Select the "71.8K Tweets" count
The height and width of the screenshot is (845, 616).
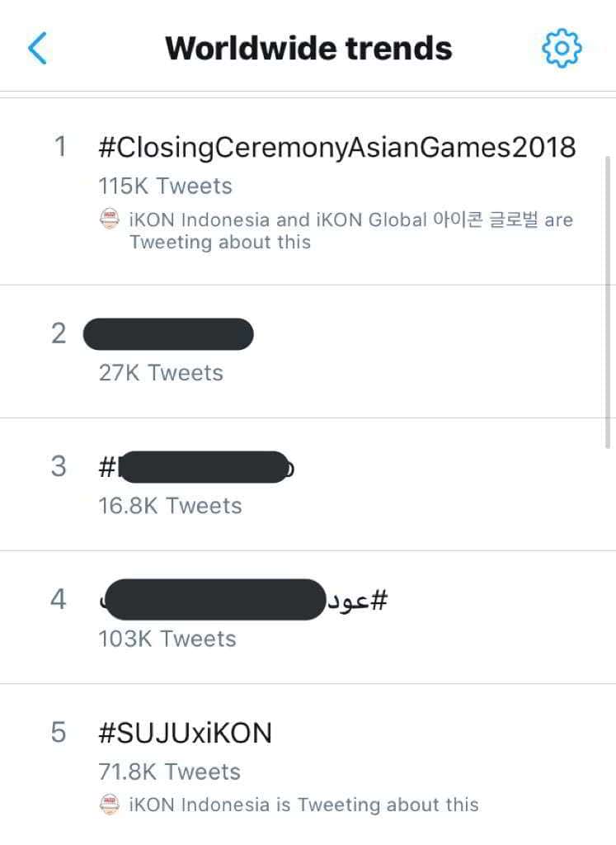click(169, 772)
